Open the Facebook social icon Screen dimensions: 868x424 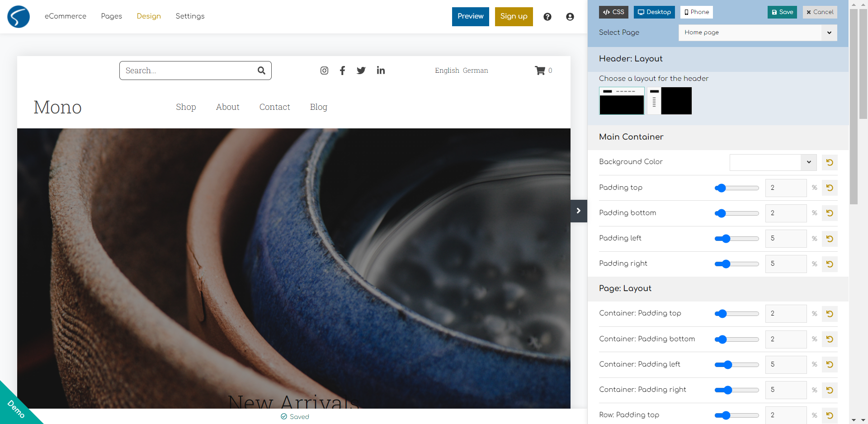[x=343, y=71]
